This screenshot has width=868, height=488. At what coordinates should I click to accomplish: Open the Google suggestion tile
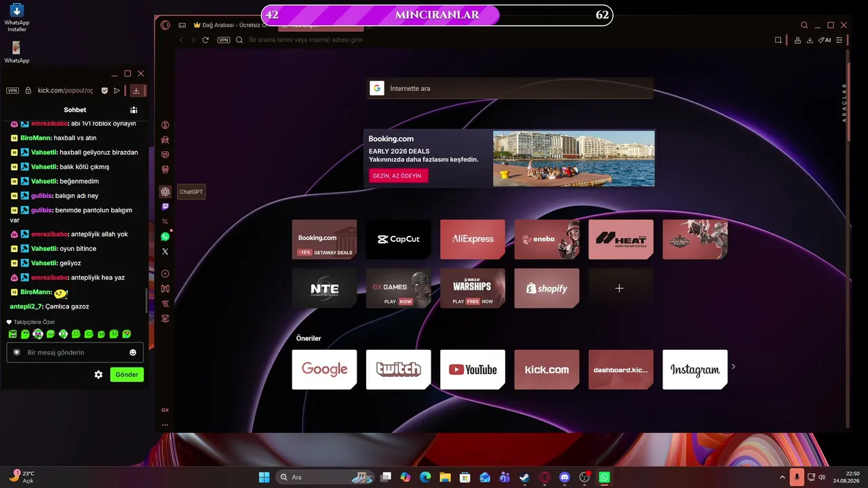click(324, 369)
